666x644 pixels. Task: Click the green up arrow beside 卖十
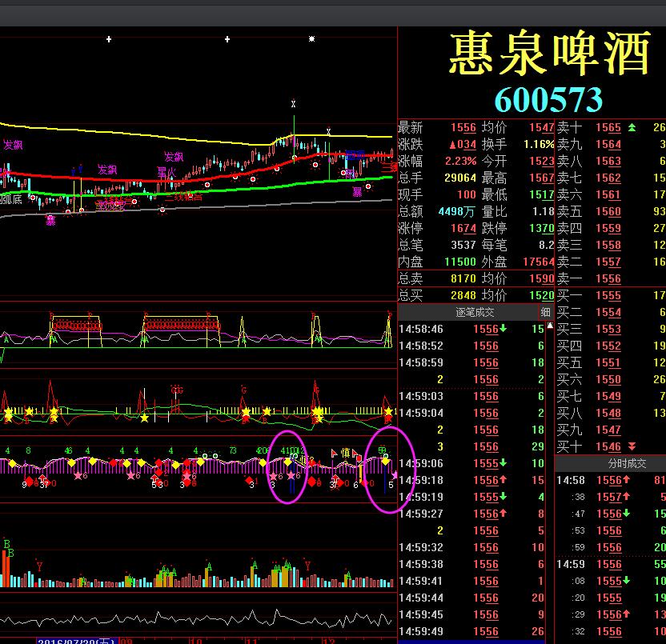[x=632, y=127]
